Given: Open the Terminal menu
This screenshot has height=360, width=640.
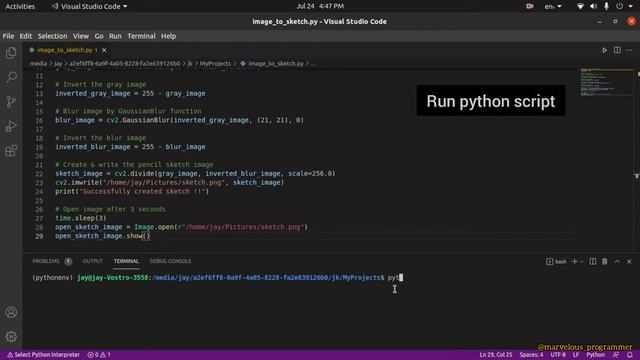Looking at the screenshot, I should click(x=141, y=36).
